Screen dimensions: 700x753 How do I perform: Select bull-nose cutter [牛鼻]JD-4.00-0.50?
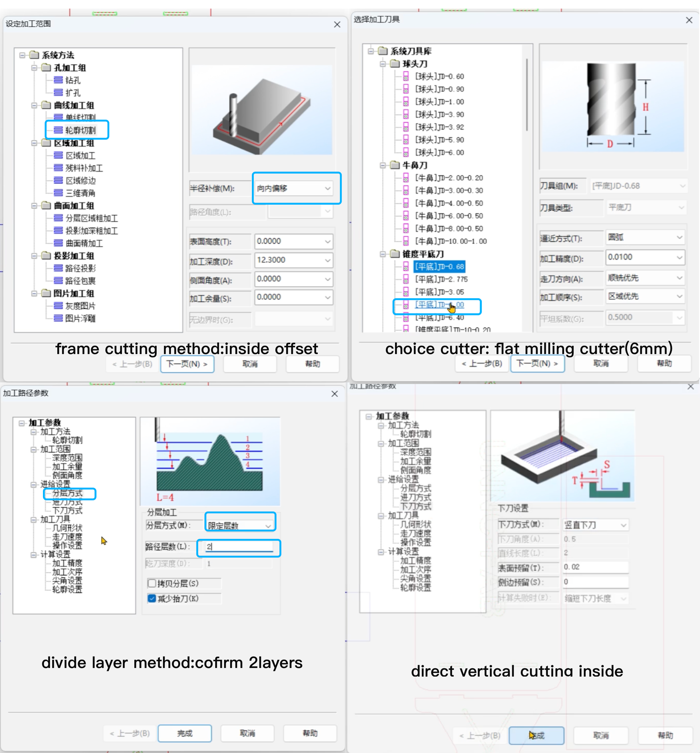pos(449,203)
